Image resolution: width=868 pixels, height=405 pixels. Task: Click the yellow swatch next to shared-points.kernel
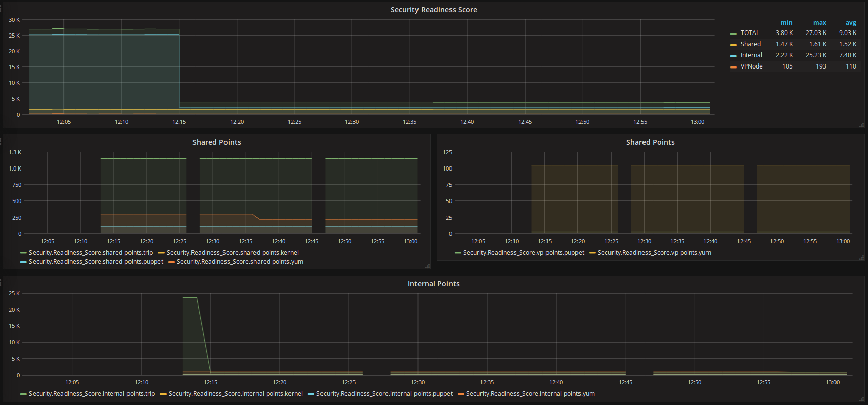(161, 253)
